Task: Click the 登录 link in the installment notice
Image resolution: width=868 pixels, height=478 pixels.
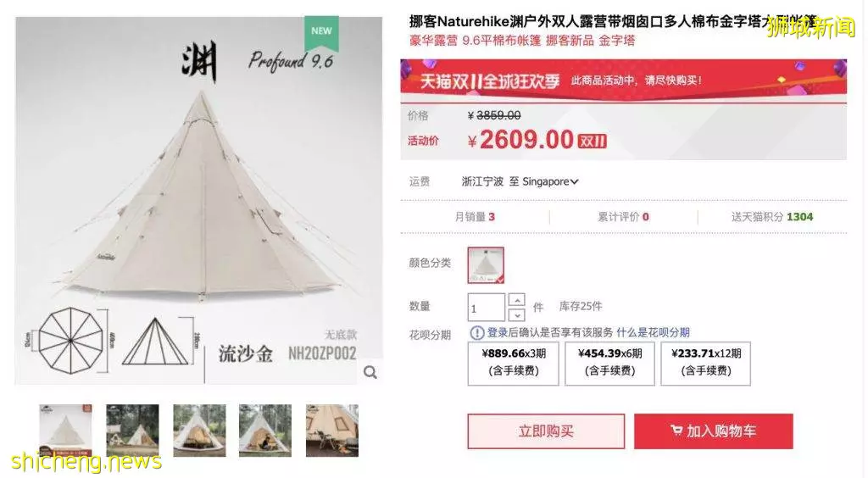Action: tap(497, 332)
